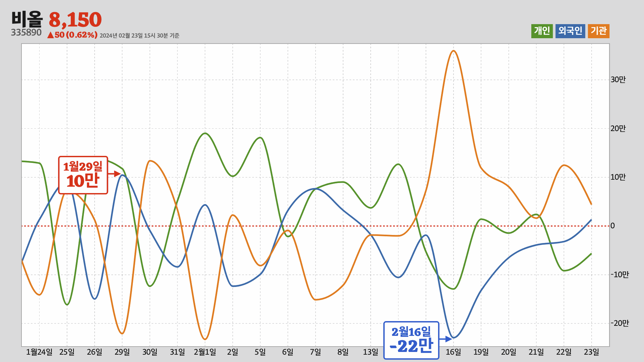Select the price 8,150
The image size is (644, 362).
(x=75, y=20)
